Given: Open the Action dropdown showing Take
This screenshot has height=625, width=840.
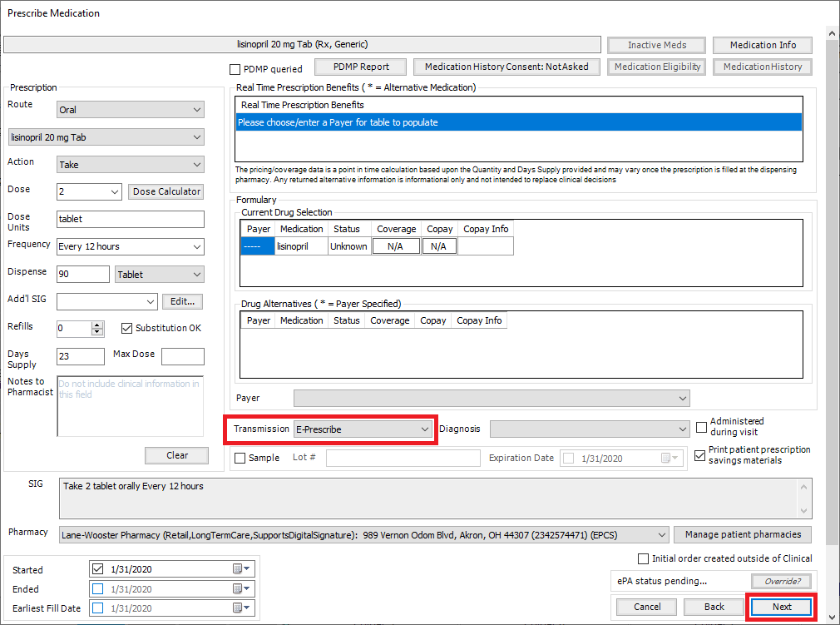Looking at the screenshot, I should point(131,165).
